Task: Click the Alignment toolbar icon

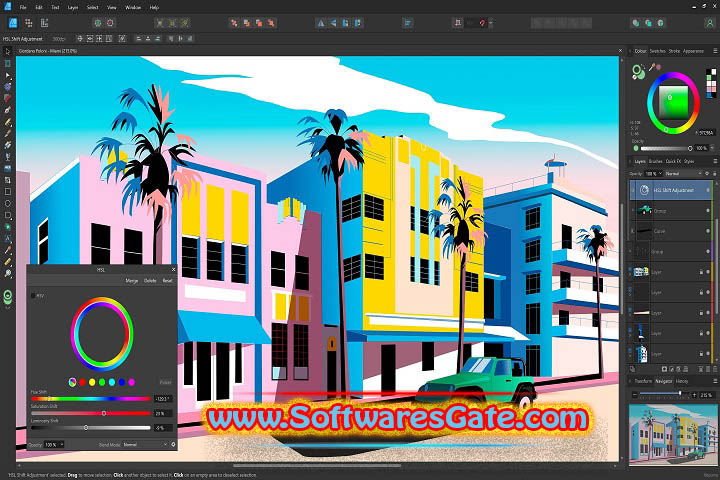Action: pyautogui.click(x=407, y=23)
